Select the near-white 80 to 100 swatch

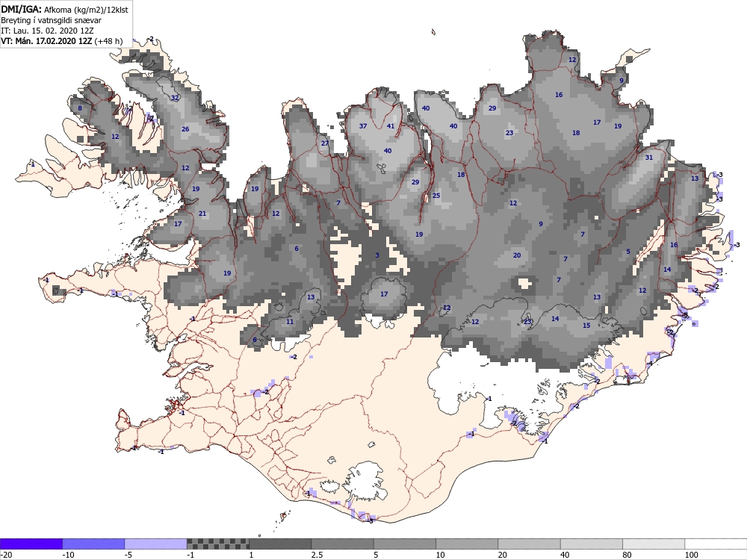click(654, 544)
